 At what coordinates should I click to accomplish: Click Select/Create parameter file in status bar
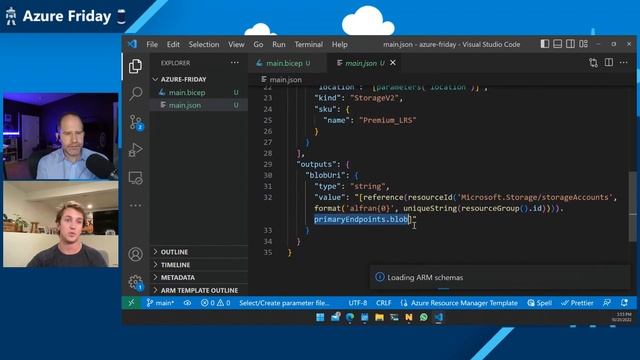pyautogui.click(x=284, y=303)
